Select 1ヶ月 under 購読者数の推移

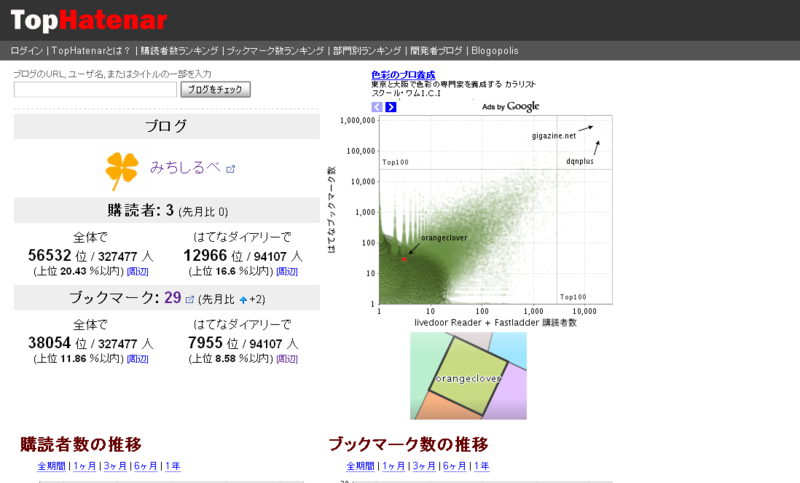pos(85,466)
